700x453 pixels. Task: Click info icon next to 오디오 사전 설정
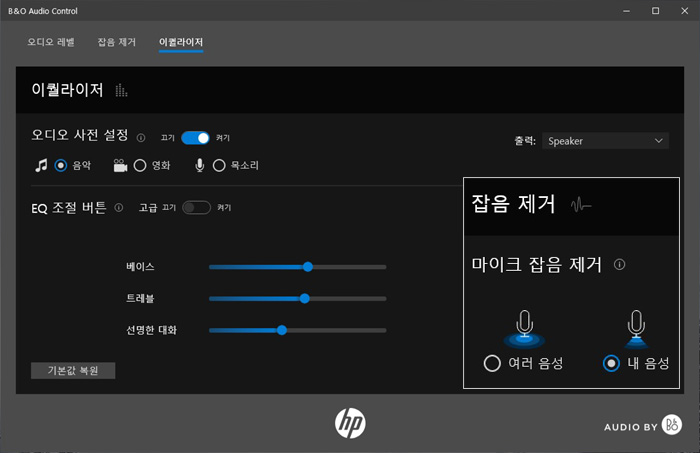[141, 138]
